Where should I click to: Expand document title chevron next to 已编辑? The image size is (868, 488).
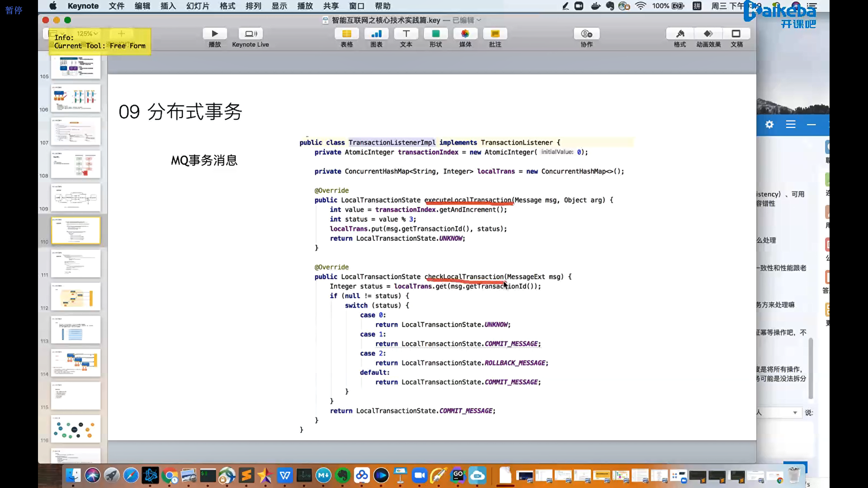[x=479, y=20]
